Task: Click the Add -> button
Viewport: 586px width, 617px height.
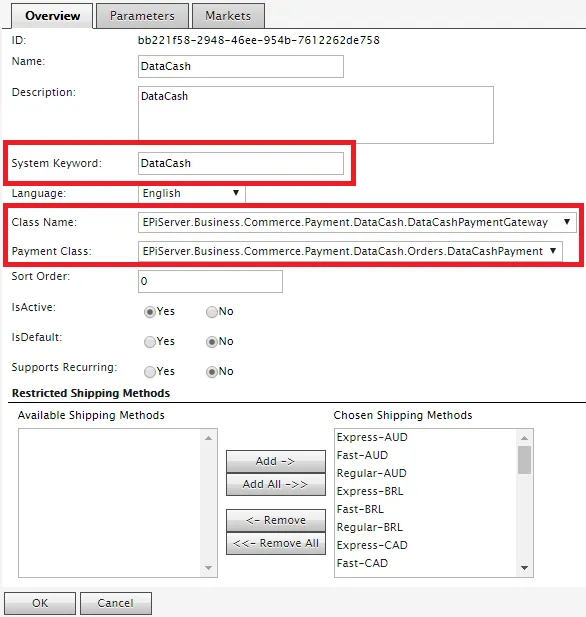Action: pyautogui.click(x=275, y=461)
